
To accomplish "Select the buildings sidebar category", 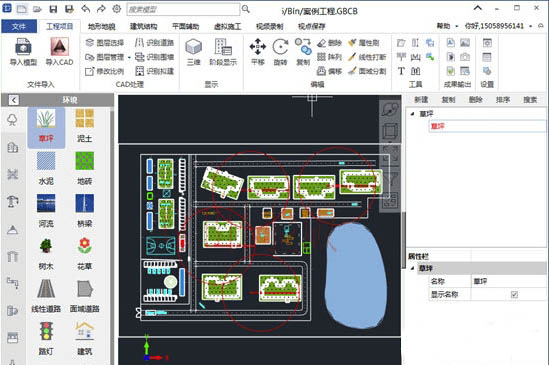I will pyautogui.click(x=13, y=147).
